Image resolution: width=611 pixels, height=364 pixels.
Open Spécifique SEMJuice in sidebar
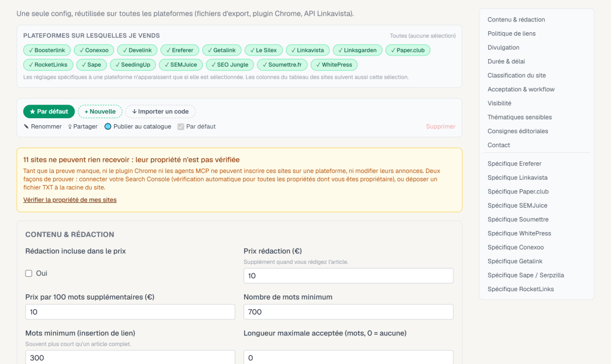[517, 206]
